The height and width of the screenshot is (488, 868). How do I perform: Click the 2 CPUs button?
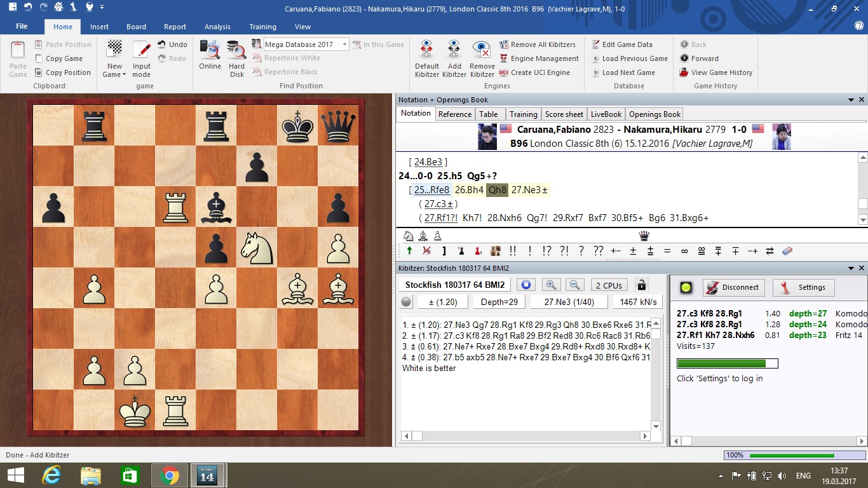tap(608, 285)
